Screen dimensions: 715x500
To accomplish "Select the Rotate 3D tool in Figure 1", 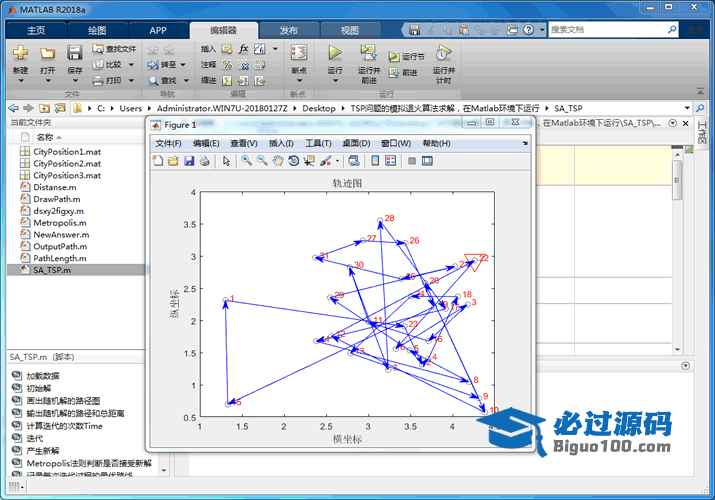I will pos(293,161).
